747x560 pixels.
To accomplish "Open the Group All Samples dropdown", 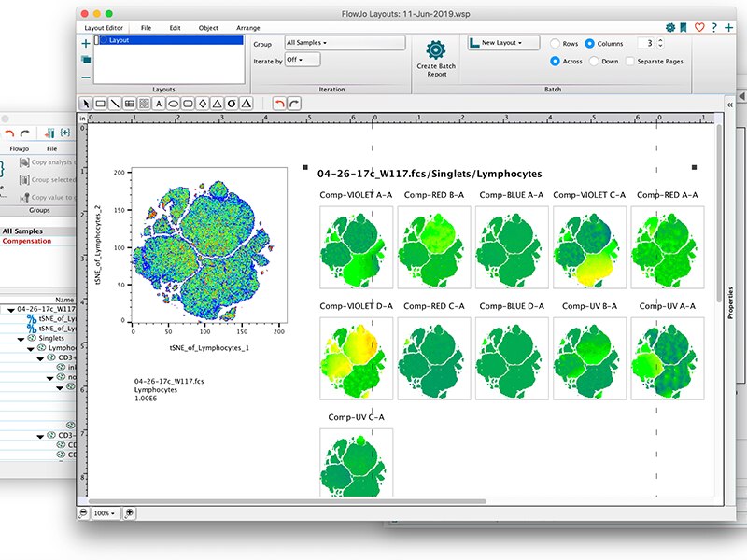I will coord(345,42).
